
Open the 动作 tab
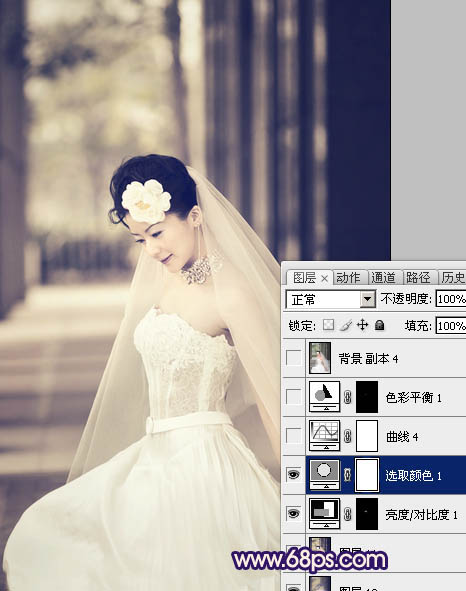[x=348, y=278]
